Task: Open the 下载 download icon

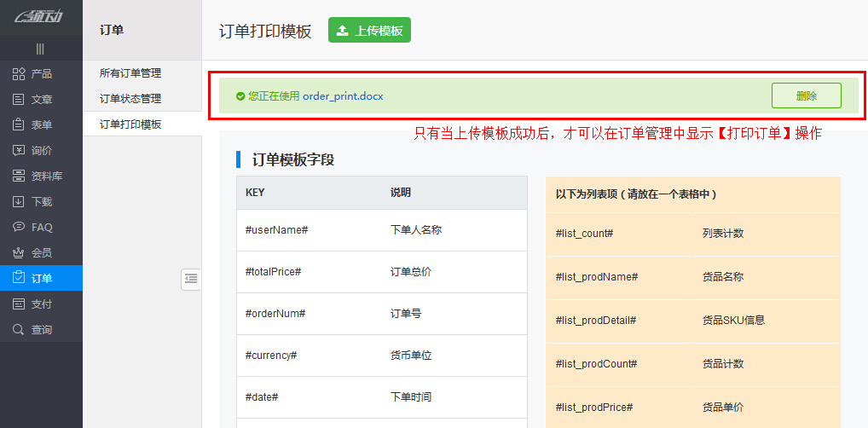Action: tap(19, 202)
